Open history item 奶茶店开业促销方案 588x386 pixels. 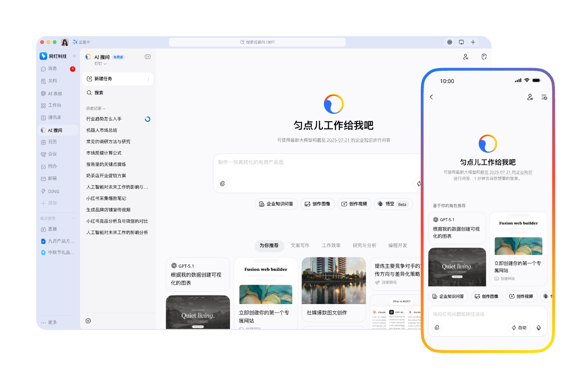point(106,176)
